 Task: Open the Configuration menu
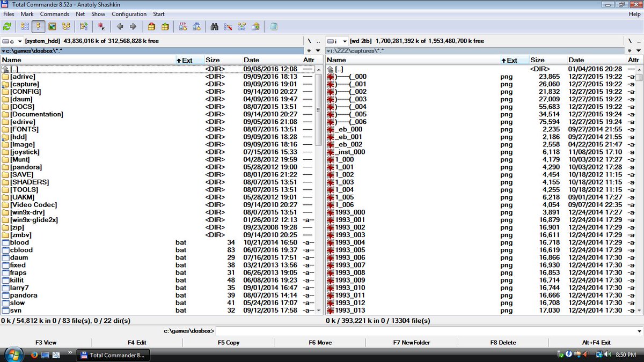pos(129,14)
